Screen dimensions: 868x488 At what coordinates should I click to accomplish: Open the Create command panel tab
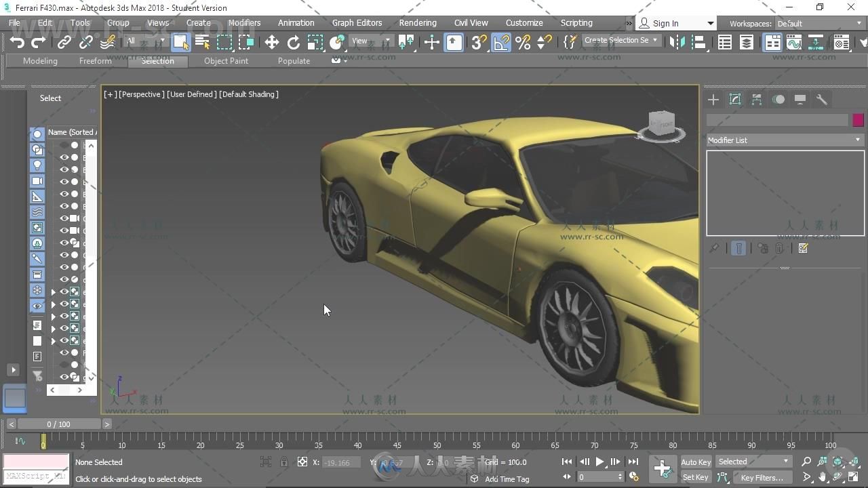pyautogui.click(x=713, y=100)
